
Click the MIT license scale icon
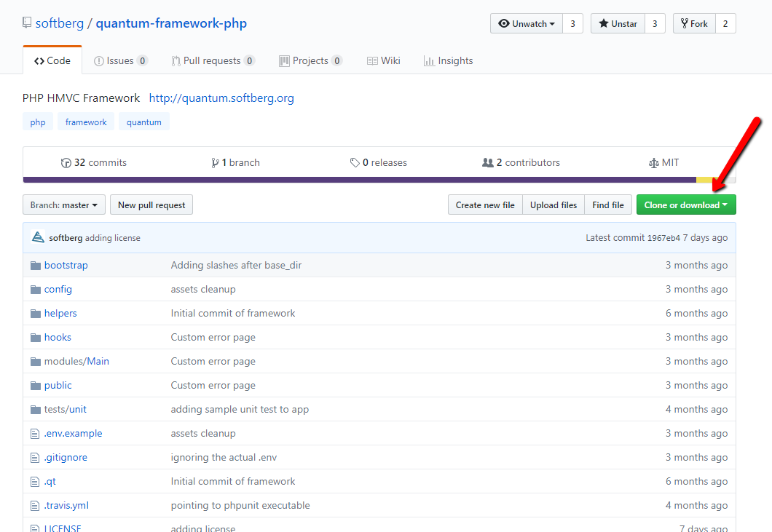653,163
